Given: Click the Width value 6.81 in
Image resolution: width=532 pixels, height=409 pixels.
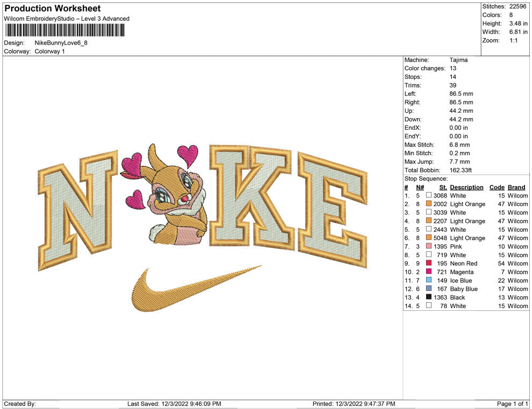Looking at the screenshot, I should coord(518,32).
